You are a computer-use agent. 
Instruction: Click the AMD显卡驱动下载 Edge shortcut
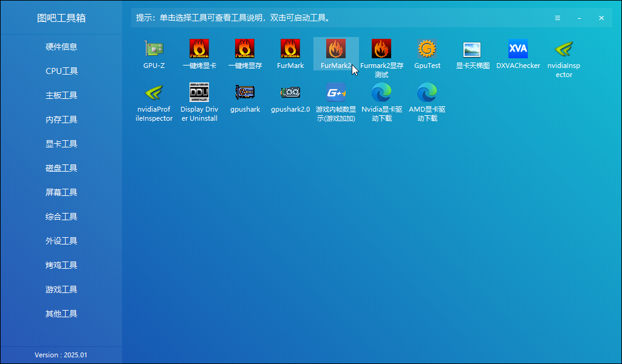pos(427,93)
